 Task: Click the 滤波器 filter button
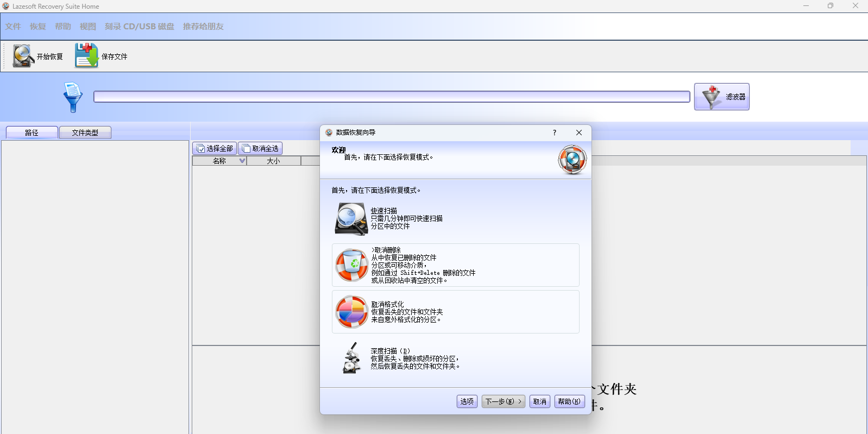(x=721, y=97)
